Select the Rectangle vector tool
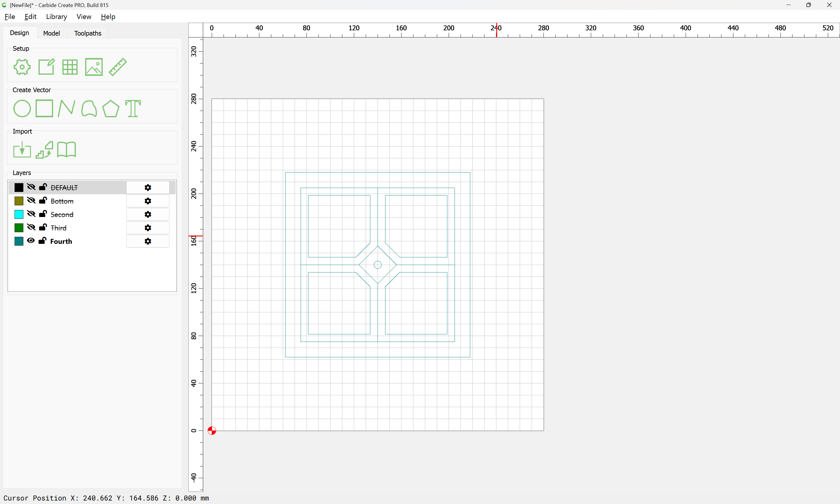The height and width of the screenshot is (504, 840). coord(44,108)
